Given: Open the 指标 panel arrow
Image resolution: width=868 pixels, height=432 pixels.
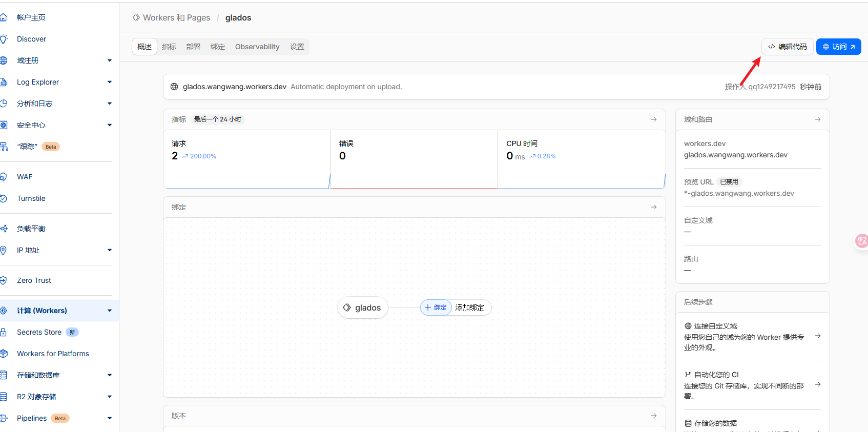Looking at the screenshot, I should pyautogui.click(x=654, y=119).
